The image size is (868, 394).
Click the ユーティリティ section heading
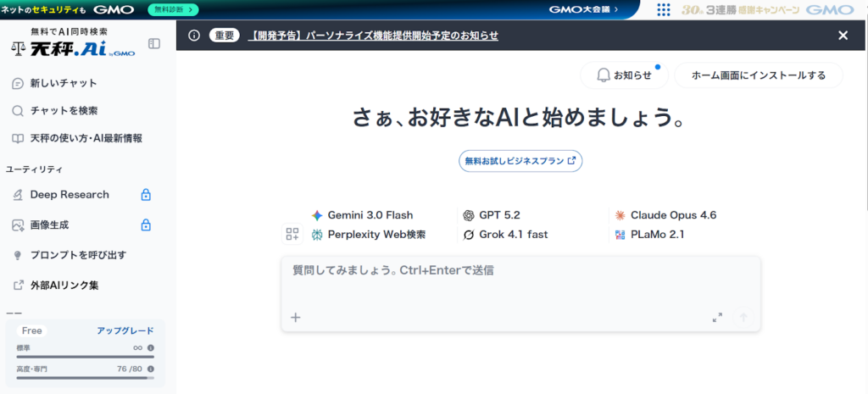pyautogui.click(x=34, y=169)
